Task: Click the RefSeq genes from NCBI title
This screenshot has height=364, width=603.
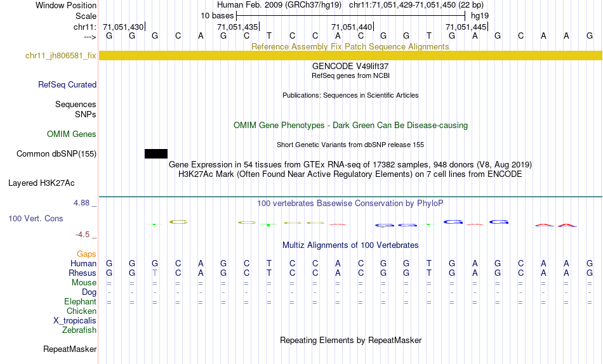Action: [350, 75]
